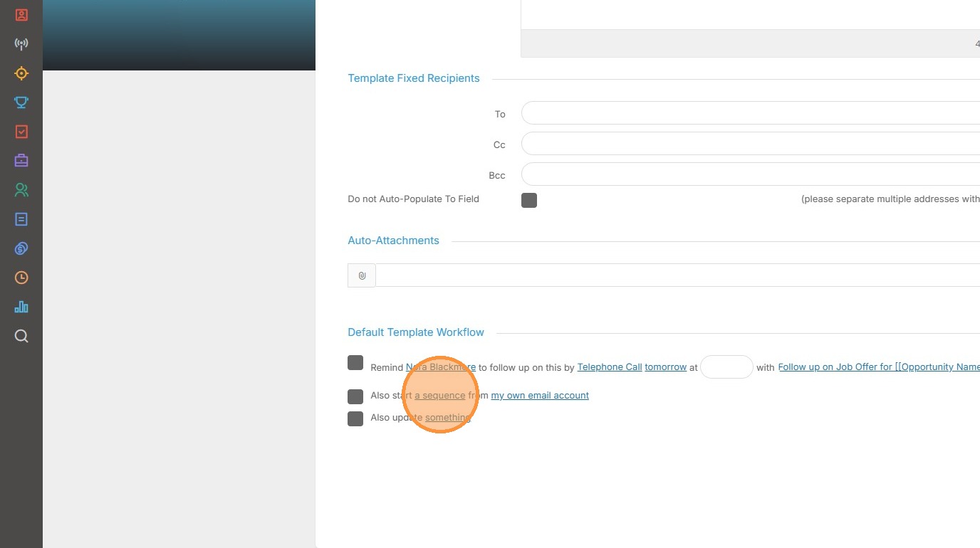This screenshot has width=980, height=548.
Task: Click the Follow up on Job Offer link
Action: point(879,367)
